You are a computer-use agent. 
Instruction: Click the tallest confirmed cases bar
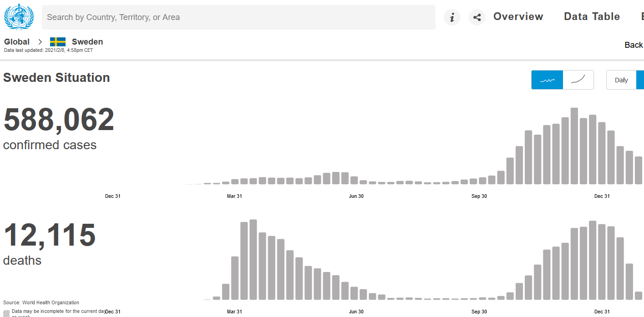(x=574, y=146)
